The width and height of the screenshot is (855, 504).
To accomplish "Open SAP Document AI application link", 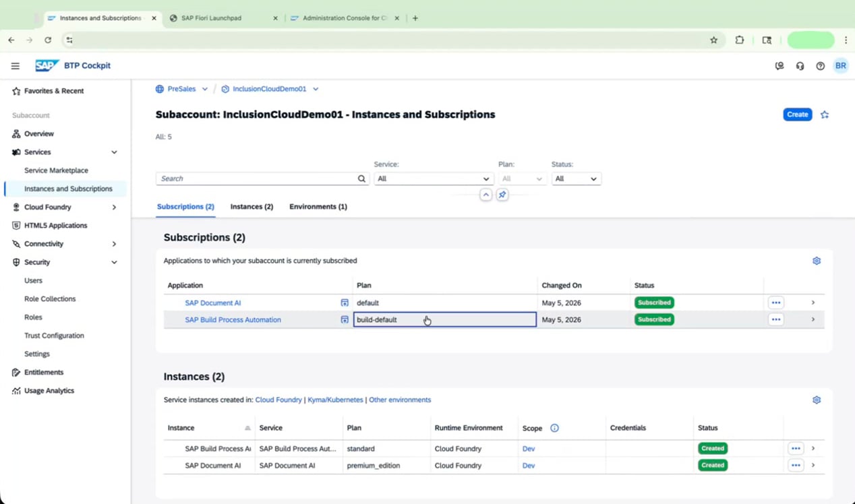I will point(213,303).
